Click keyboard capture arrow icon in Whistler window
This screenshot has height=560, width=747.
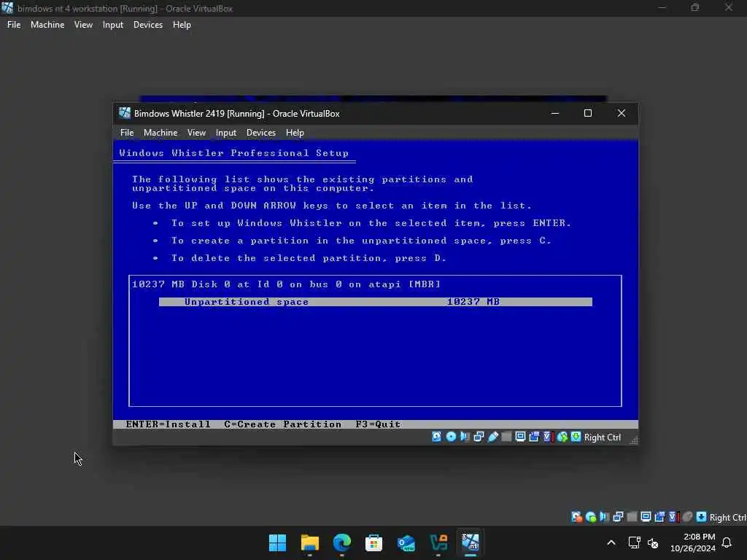pyautogui.click(x=576, y=437)
